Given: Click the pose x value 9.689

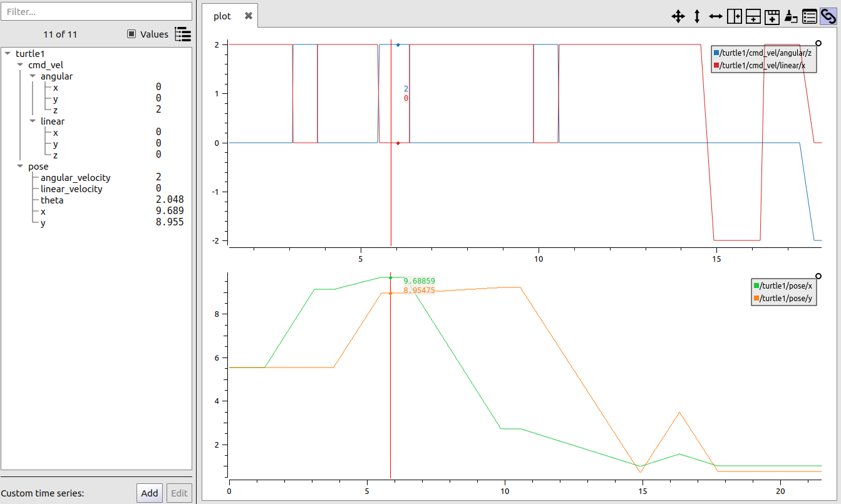Looking at the screenshot, I should 170,212.
